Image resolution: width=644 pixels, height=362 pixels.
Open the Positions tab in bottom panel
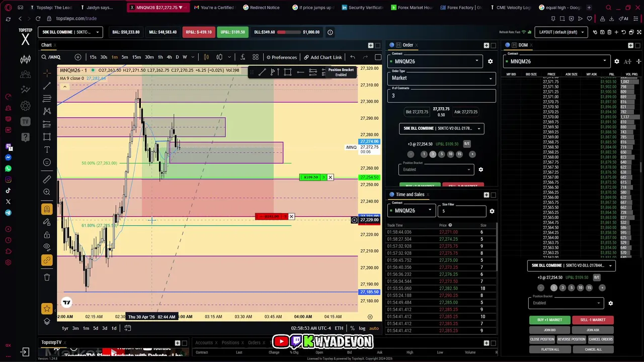point(230,343)
